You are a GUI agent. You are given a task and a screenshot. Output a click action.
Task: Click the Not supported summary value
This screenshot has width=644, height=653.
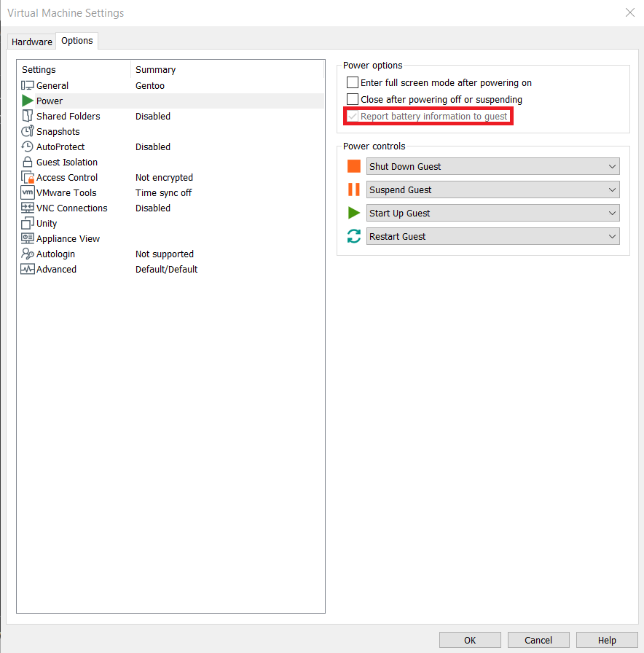[165, 254]
